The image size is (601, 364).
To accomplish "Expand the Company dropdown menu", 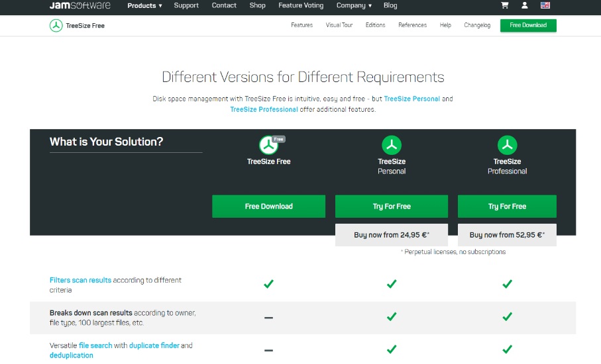I will tap(354, 5).
